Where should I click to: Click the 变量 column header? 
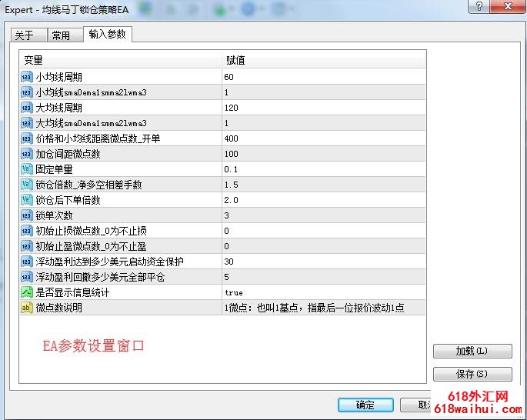pyautogui.click(x=120, y=60)
